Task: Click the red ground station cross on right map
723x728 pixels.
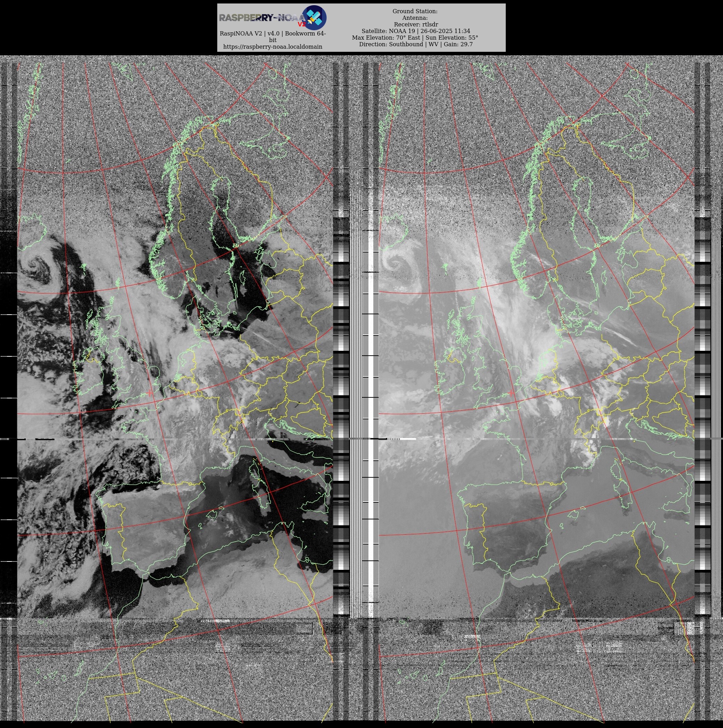Action: 511,393
